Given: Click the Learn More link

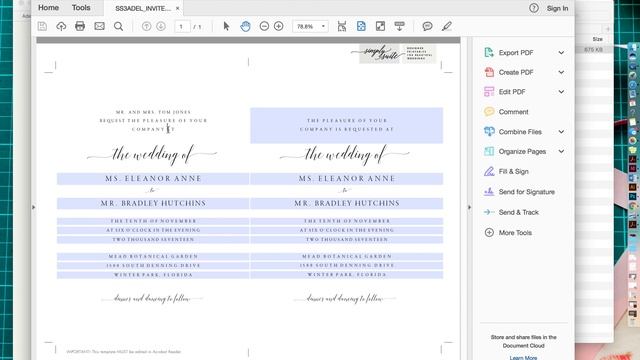Looking at the screenshot, I should pyautogui.click(x=523, y=358).
